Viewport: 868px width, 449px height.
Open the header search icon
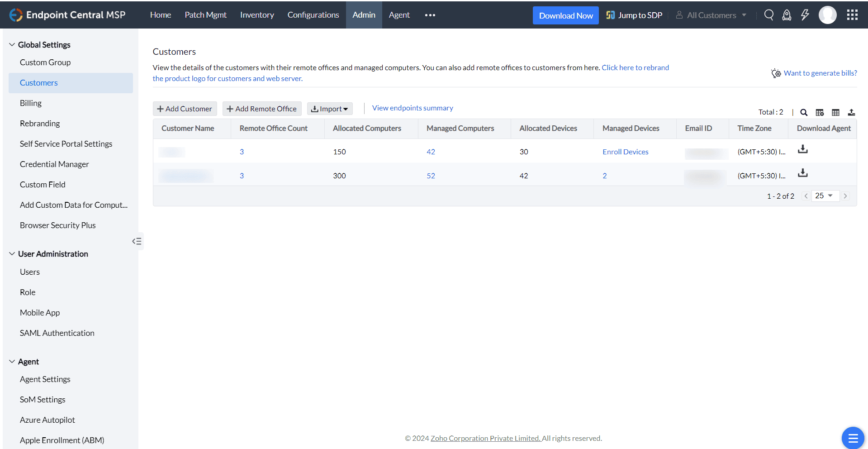coord(769,15)
